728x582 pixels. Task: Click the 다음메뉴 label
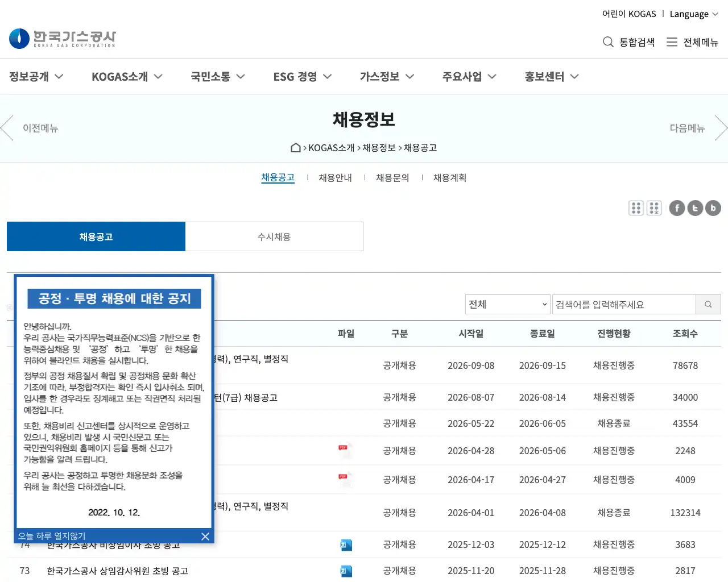[x=687, y=128]
